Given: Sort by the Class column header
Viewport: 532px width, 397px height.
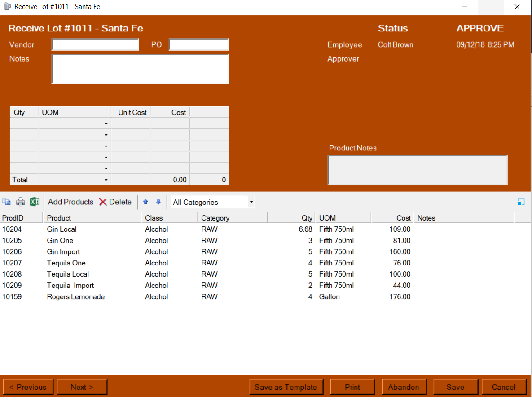Looking at the screenshot, I should tap(169, 218).
